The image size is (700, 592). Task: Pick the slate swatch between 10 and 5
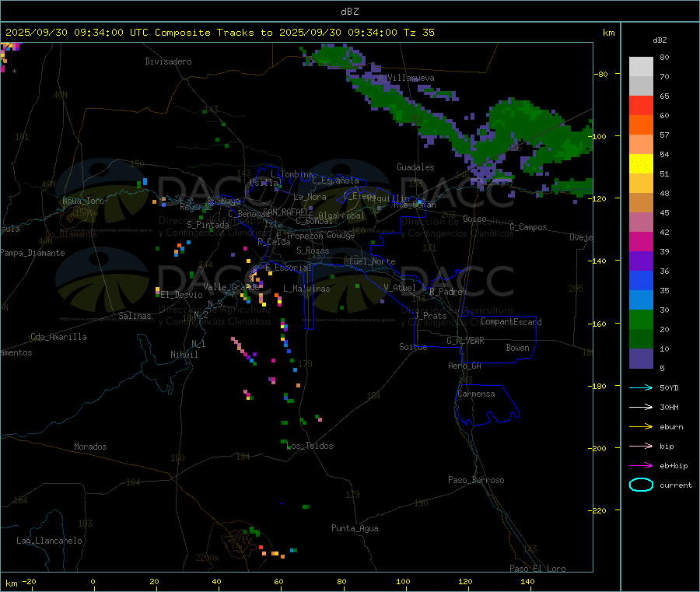point(641,359)
